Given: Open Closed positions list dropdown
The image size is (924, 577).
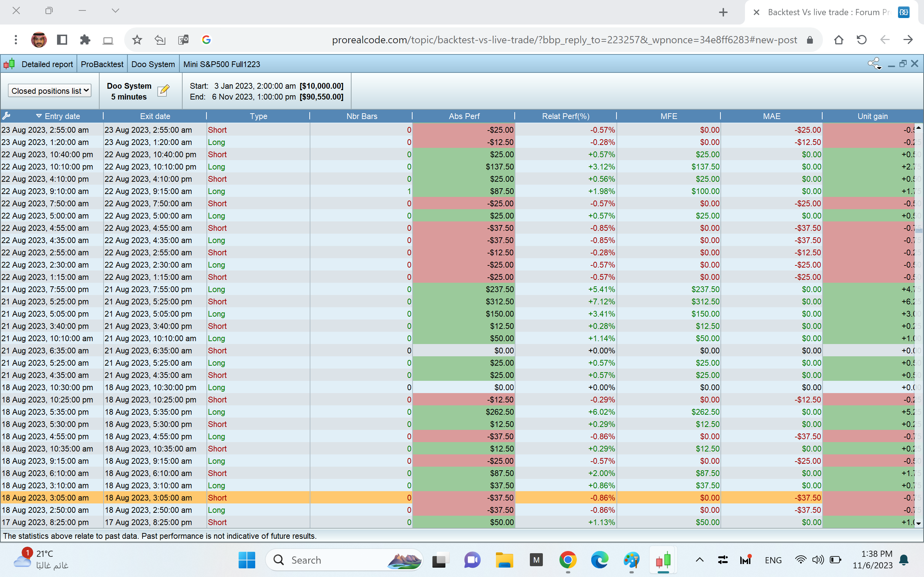Looking at the screenshot, I should pos(50,91).
